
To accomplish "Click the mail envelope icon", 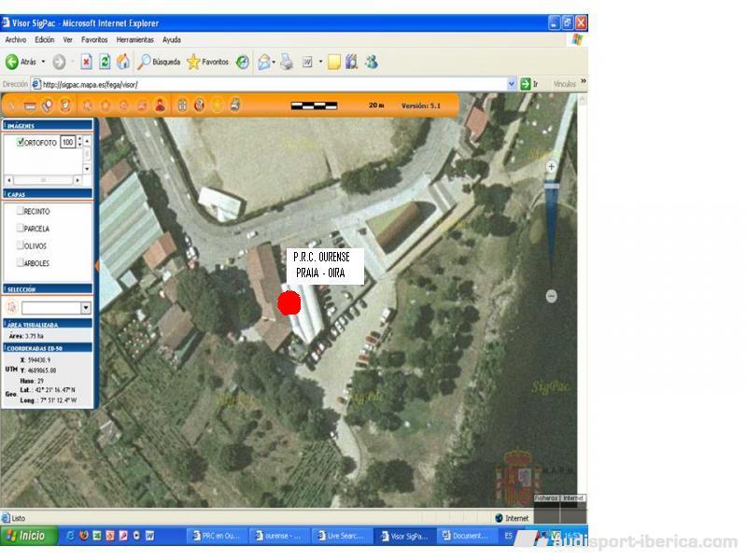I will point(264,62).
